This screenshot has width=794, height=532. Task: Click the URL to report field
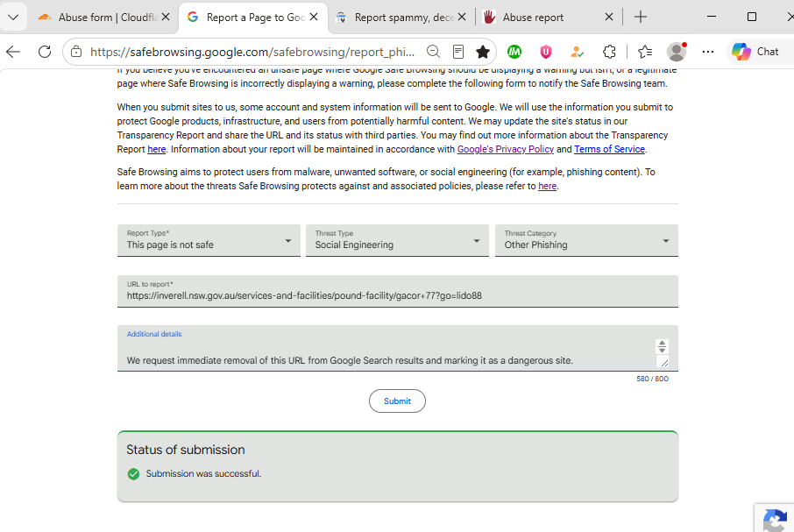398,291
